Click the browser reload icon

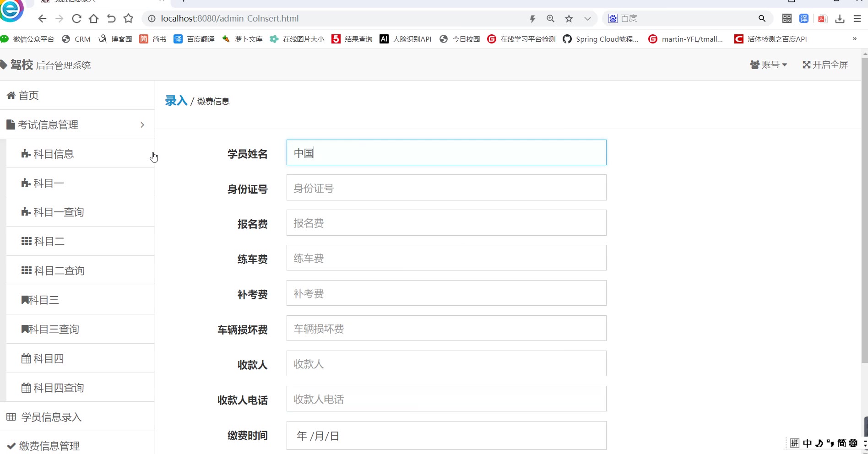[x=76, y=19]
